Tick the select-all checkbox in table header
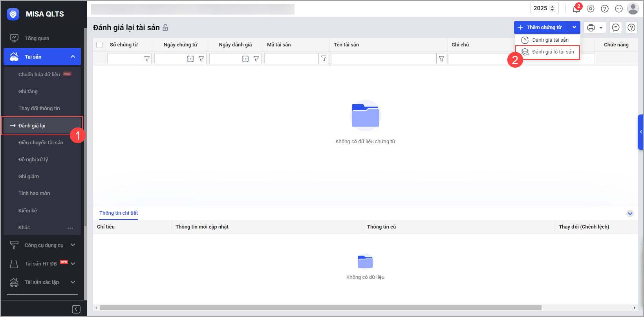 point(99,45)
